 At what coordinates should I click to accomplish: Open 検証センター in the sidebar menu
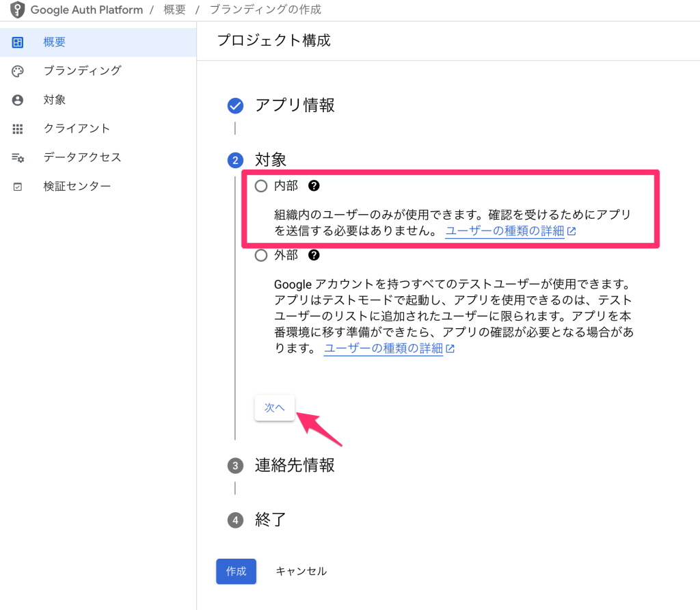[x=98, y=187]
